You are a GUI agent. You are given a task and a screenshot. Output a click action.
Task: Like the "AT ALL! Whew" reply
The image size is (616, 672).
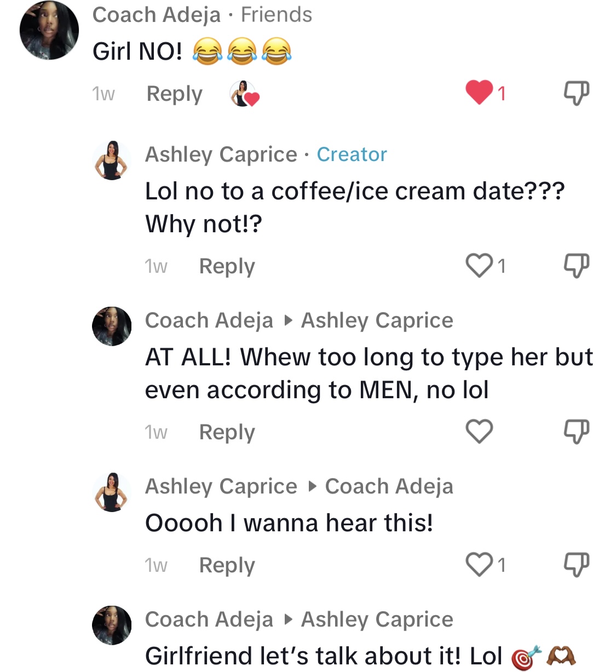pyautogui.click(x=479, y=432)
